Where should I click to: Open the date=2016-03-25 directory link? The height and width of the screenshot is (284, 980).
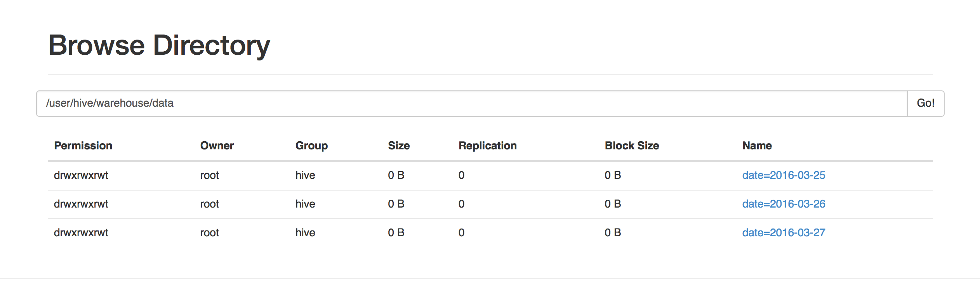click(x=784, y=175)
